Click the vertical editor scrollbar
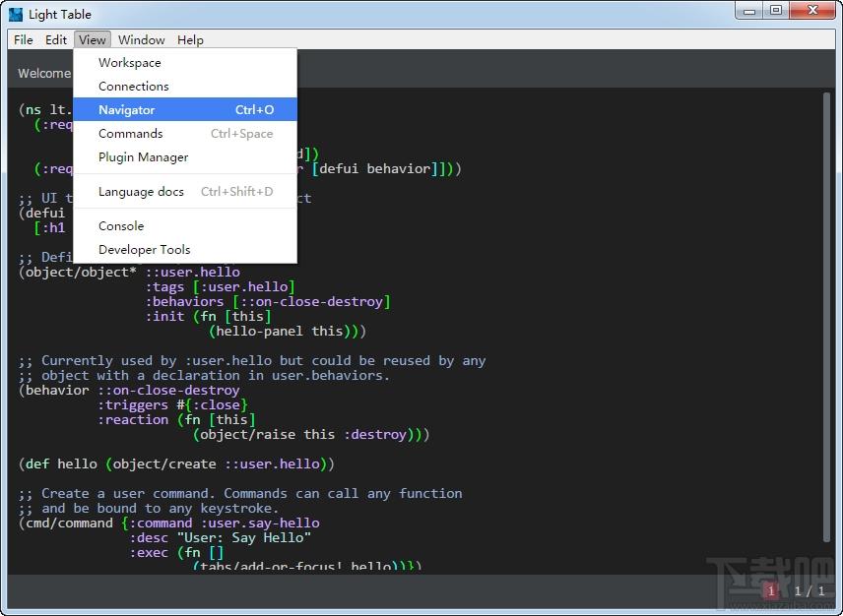 826,317
